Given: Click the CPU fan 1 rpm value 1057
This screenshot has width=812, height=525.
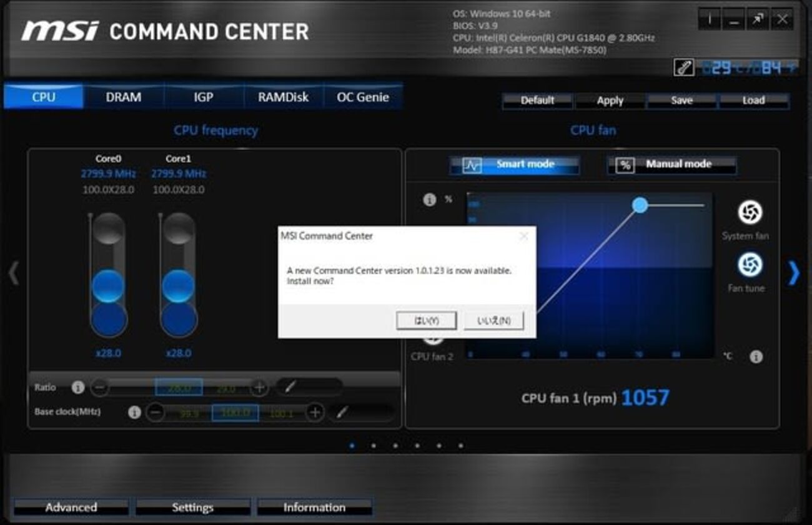Looking at the screenshot, I should [645, 398].
